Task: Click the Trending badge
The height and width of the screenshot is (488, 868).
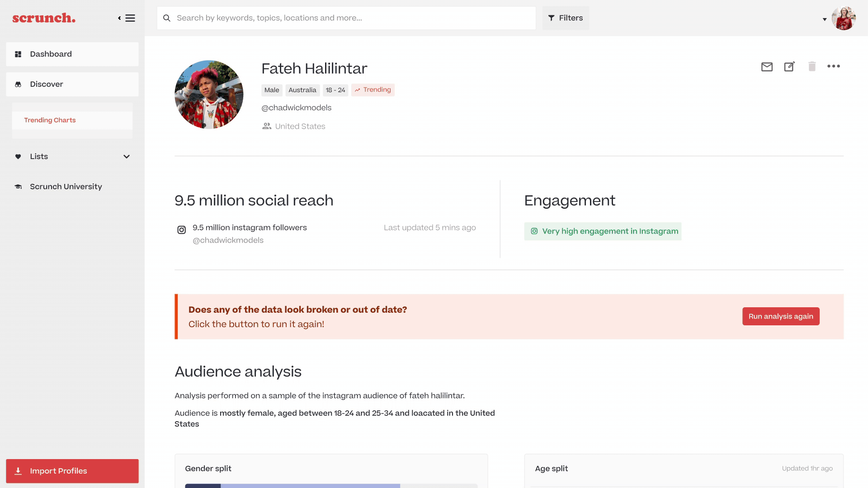Action: [373, 90]
